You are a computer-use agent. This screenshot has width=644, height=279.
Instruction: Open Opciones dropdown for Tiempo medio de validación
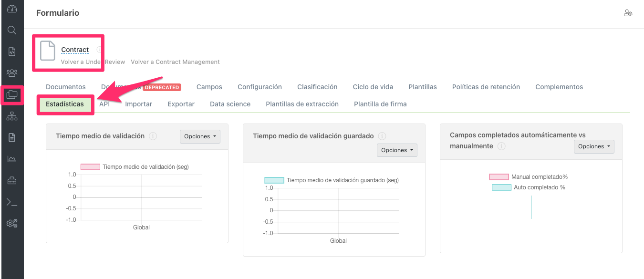click(200, 136)
